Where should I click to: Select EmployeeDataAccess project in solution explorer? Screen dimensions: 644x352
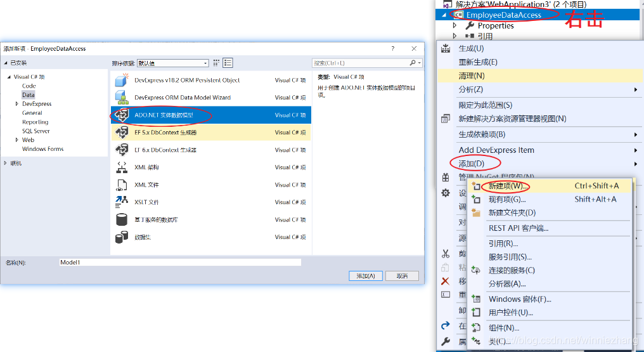503,15
